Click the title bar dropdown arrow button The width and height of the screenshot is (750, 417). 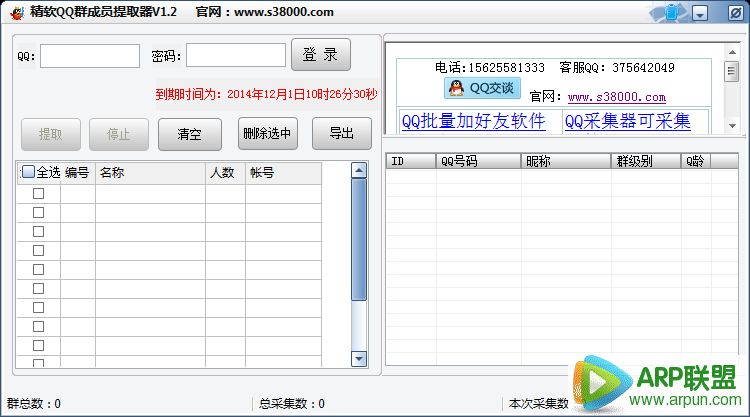coord(700,14)
